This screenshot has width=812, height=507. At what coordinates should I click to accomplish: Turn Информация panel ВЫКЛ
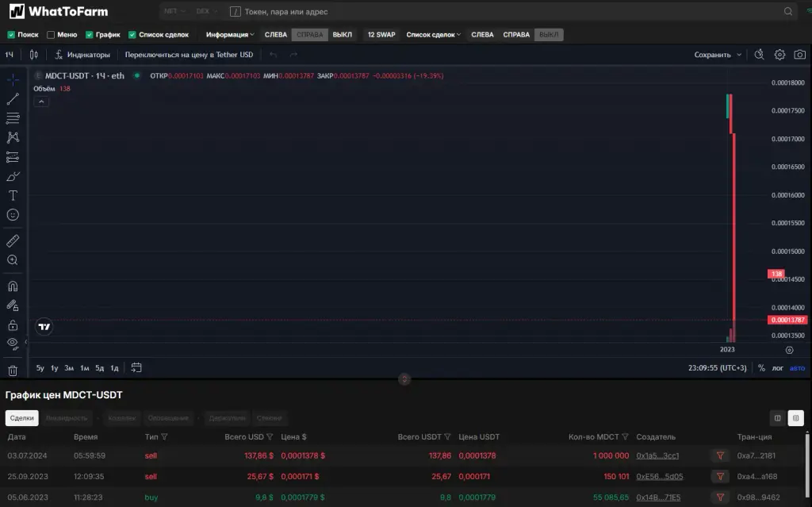343,35
